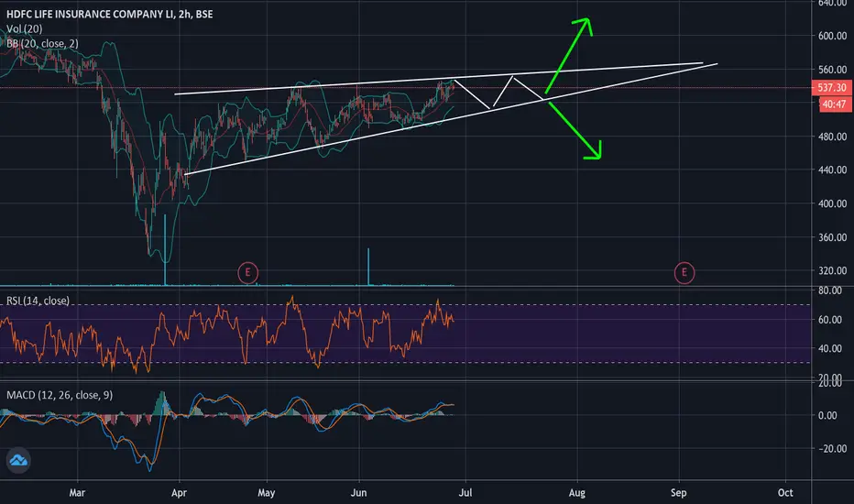The height and width of the screenshot is (504, 854).
Task: Click the 600.00 price axis label
Action: [x=832, y=36]
